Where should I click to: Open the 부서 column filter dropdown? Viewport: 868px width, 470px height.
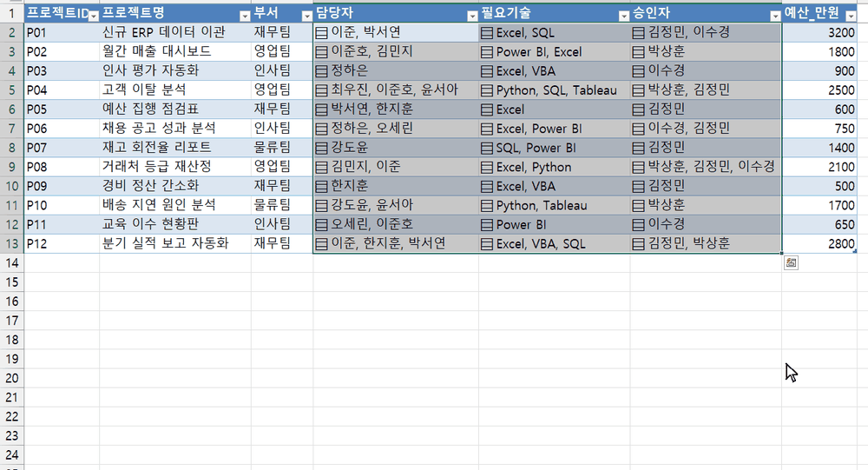306,17
